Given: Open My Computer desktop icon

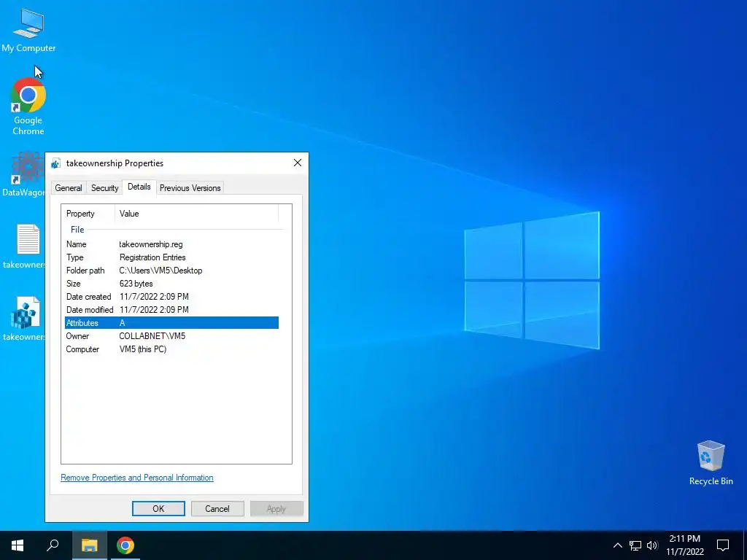Looking at the screenshot, I should [x=28, y=30].
